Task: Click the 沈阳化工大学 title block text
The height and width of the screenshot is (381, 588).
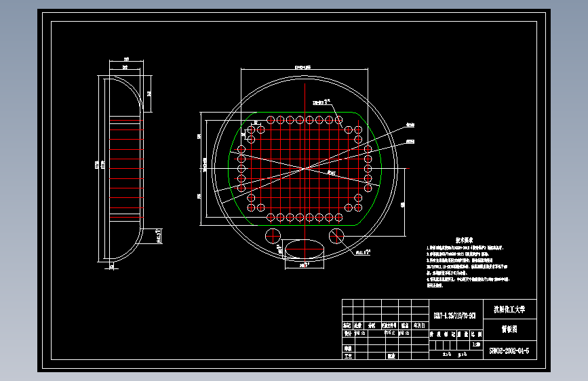Action: [x=509, y=309]
